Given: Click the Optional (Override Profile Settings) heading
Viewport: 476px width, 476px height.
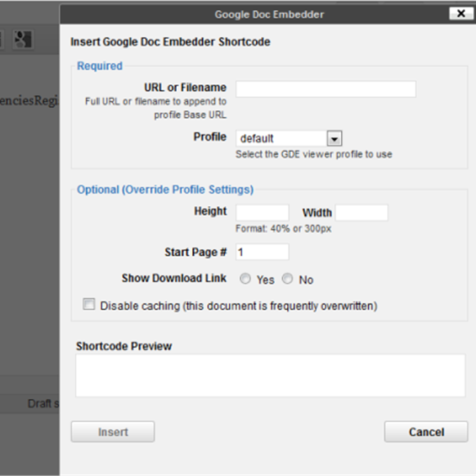Looking at the screenshot, I should [x=165, y=190].
